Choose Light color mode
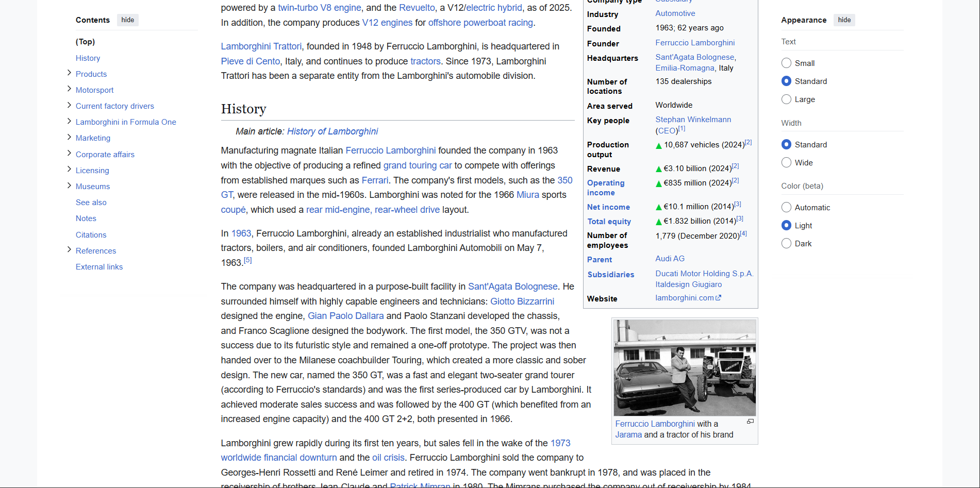 point(786,225)
